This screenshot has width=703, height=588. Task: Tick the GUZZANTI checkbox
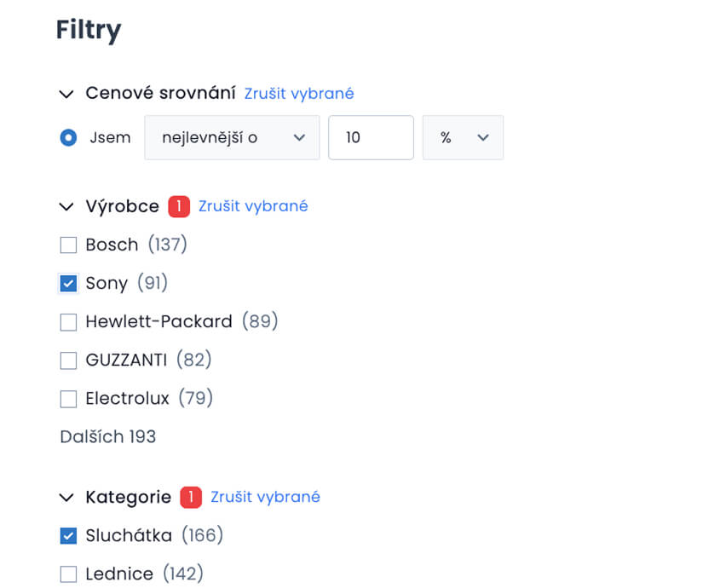68,360
